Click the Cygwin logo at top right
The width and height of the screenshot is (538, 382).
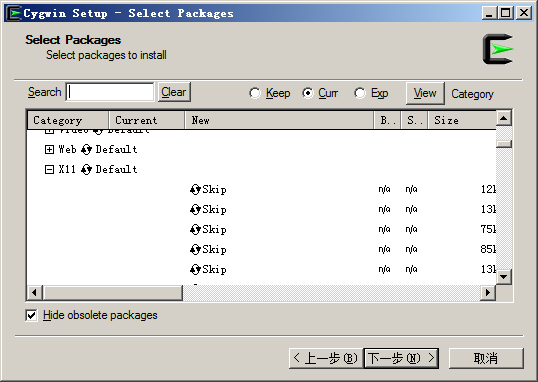click(x=498, y=49)
